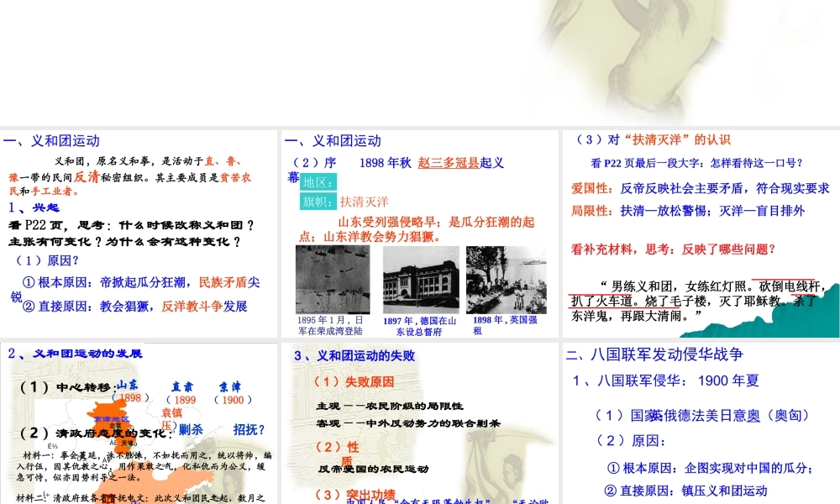
Task: Click the 1897 German governor building photo
Action: (x=421, y=279)
